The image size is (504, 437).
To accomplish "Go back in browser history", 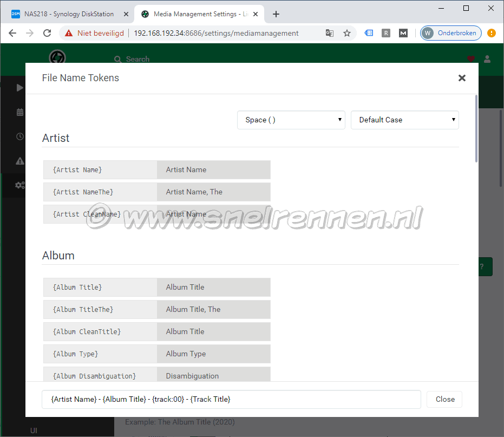I will [12, 33].
